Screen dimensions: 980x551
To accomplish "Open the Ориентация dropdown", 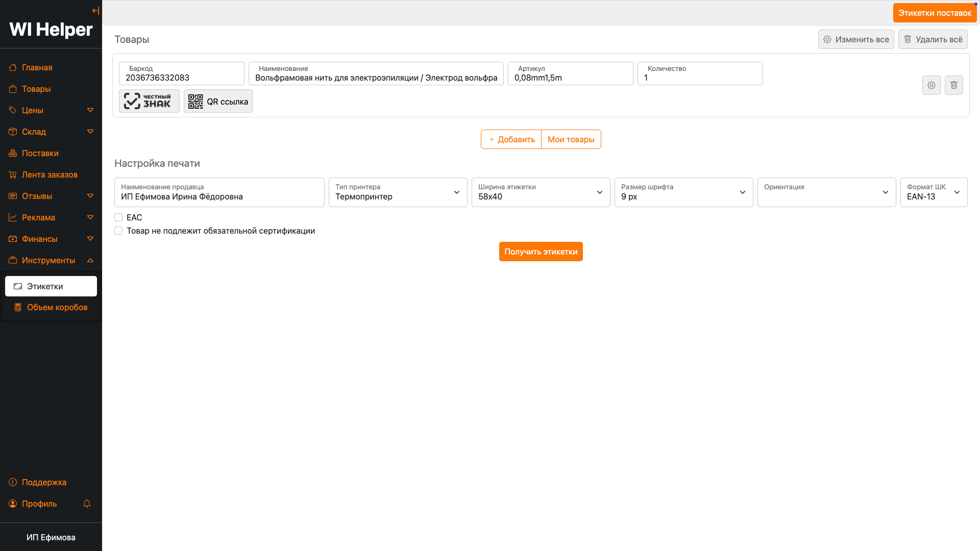I will [x=826, y=192].
